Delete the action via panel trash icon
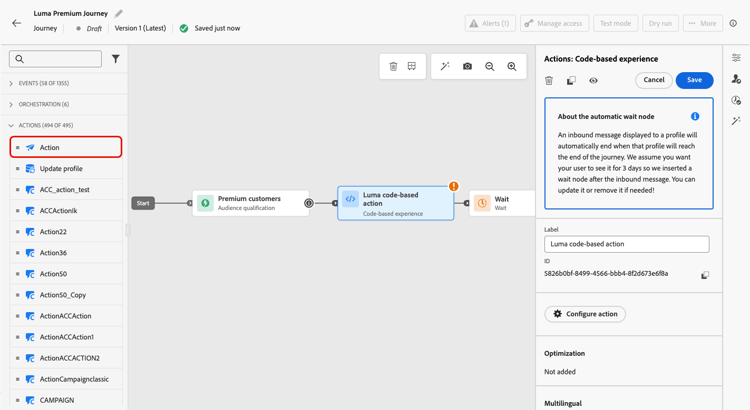 point(549,80)
